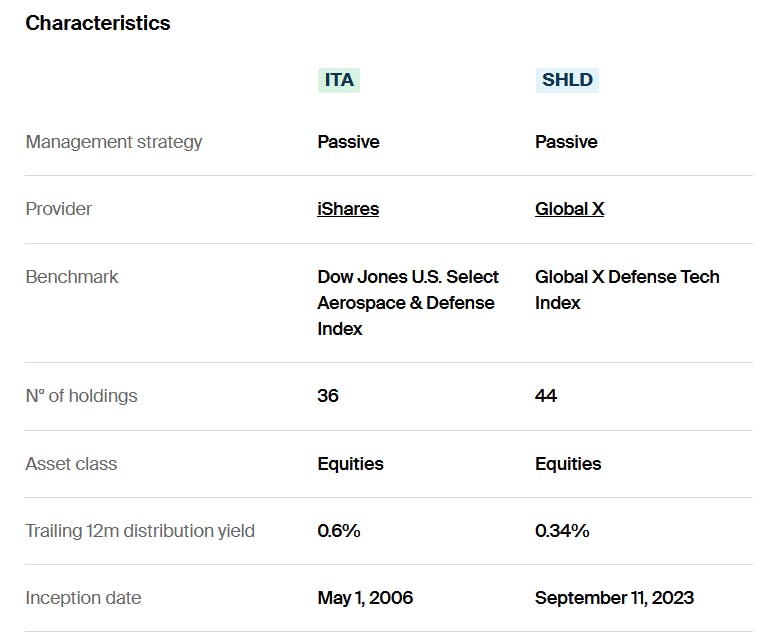Click the September 11, 2023 inception date
This screenshot has height=642, width=771.
point(614,598)
